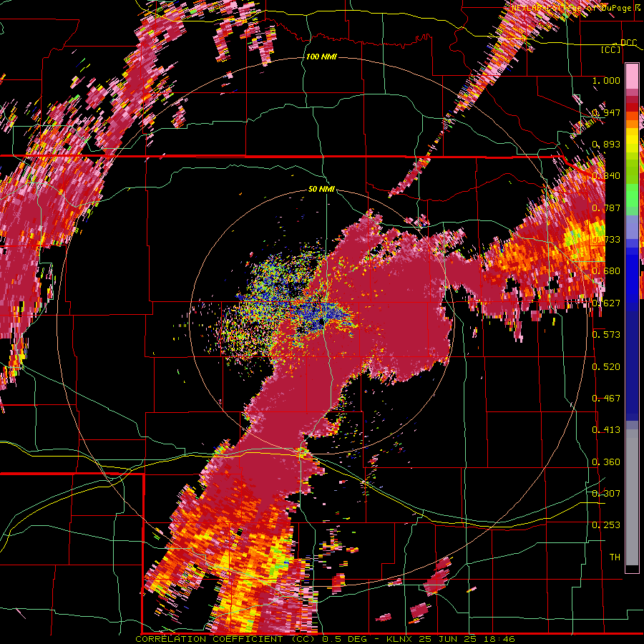This screenshot has width=644, height=644.
Task: Click the "0.413" color scale value
Action: pyautogui.click(x=606, y=429)
